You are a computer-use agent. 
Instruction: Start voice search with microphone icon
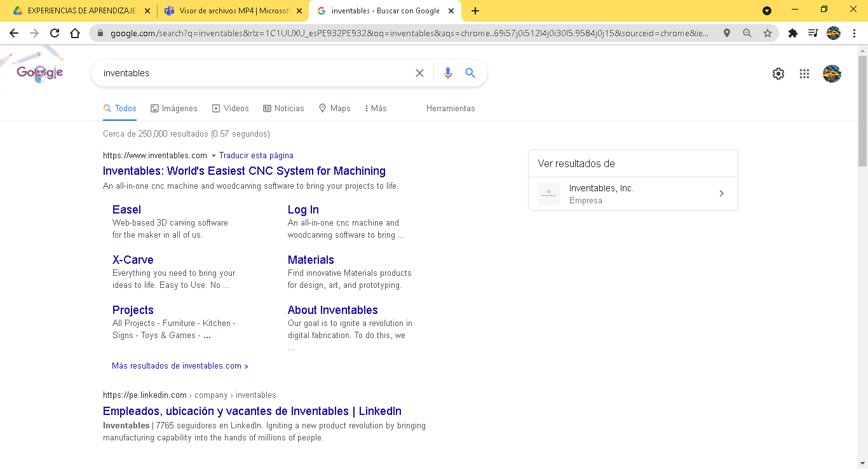point(448,73)
